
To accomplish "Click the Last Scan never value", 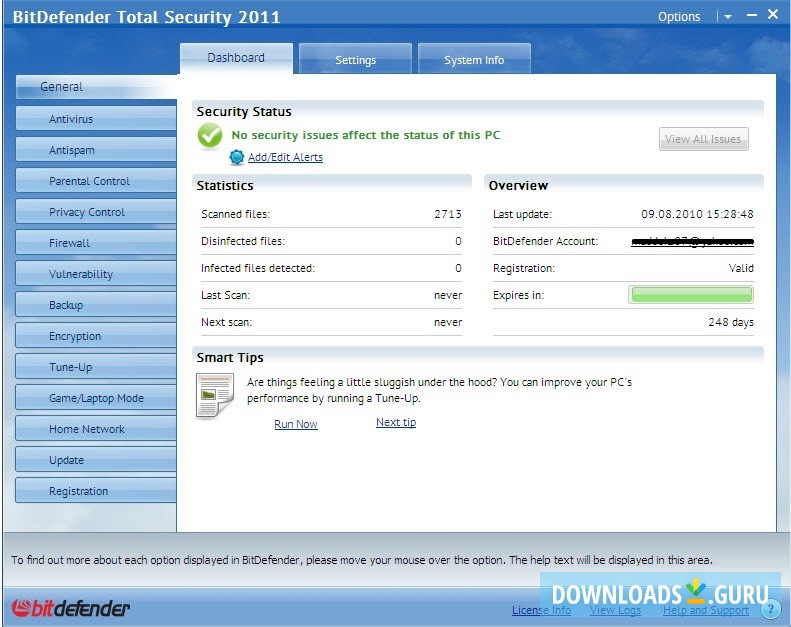I will pyautogui.click(x=448, y=296).
